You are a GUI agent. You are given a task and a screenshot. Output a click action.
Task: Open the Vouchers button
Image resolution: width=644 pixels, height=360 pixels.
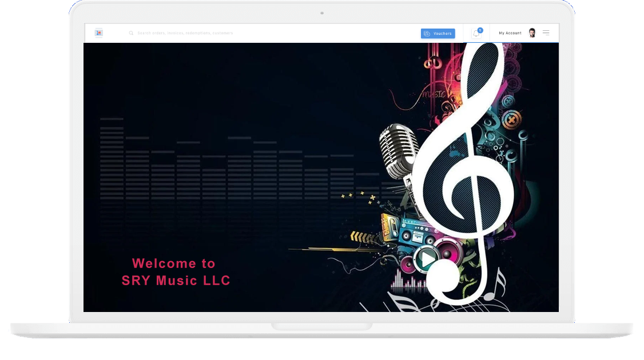click(438, 33)
